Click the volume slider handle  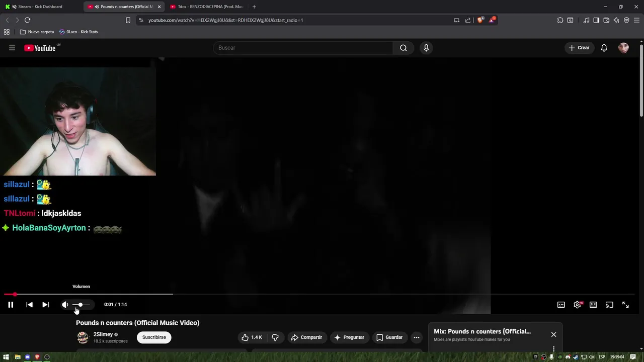80,305
